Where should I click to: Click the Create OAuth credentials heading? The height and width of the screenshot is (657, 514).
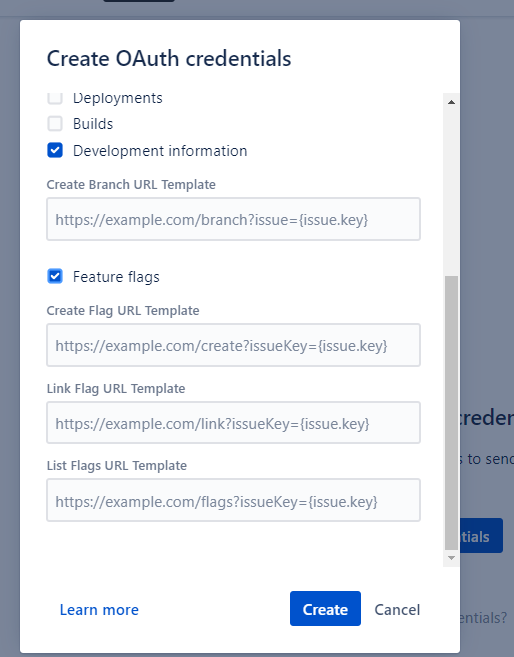coord(169,58)
